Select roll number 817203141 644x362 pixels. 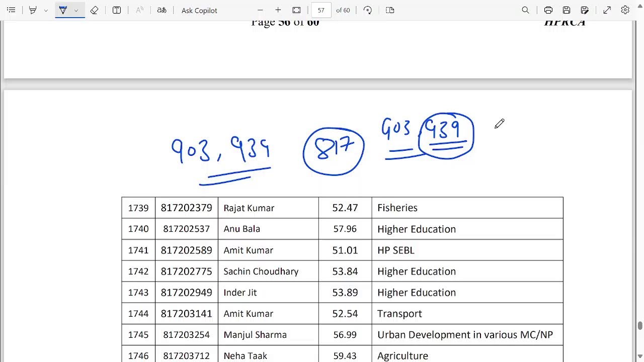186,313
